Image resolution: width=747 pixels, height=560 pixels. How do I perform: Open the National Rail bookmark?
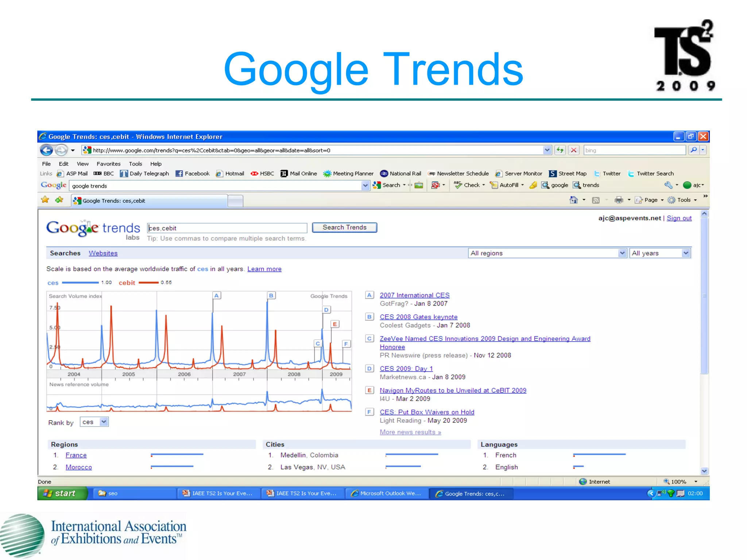pos(400,174)
